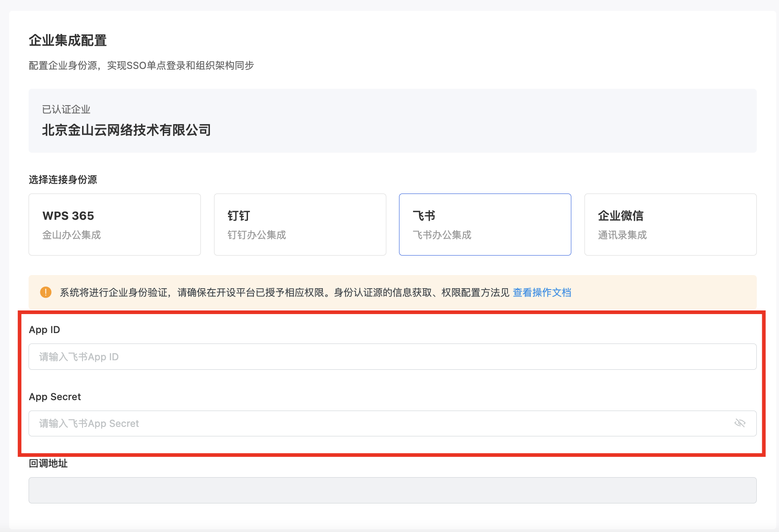Select the 飞书 identity source card
The width and height of the screenshot is (779, 532).
pyautogui.click(x=485, y=224)
